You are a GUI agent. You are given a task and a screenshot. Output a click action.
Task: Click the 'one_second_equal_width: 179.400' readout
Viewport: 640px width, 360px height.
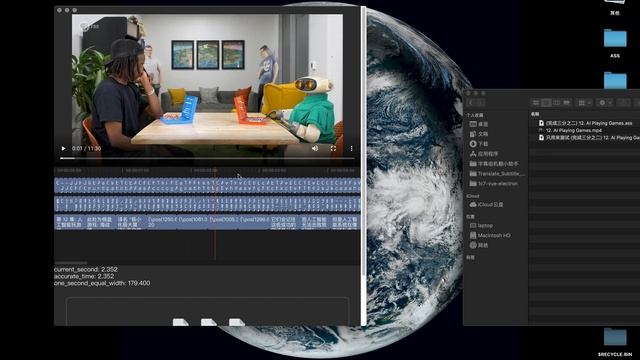[102, 283]
